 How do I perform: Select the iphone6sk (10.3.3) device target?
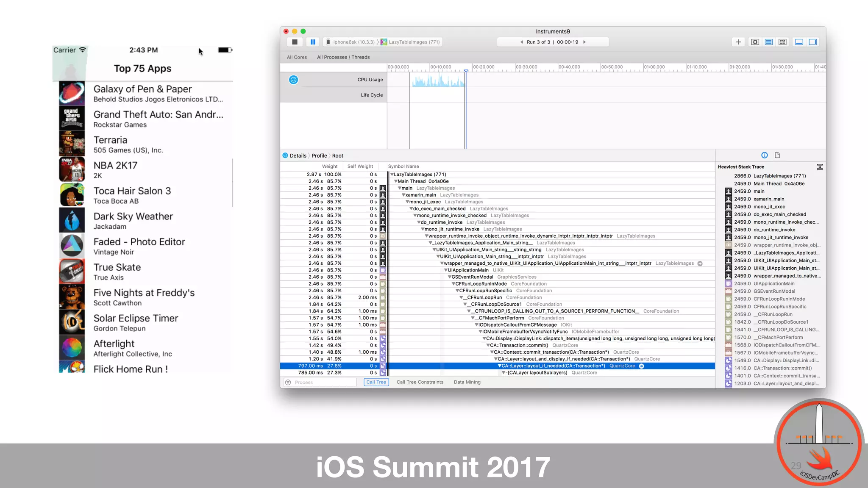pos(351,42)
